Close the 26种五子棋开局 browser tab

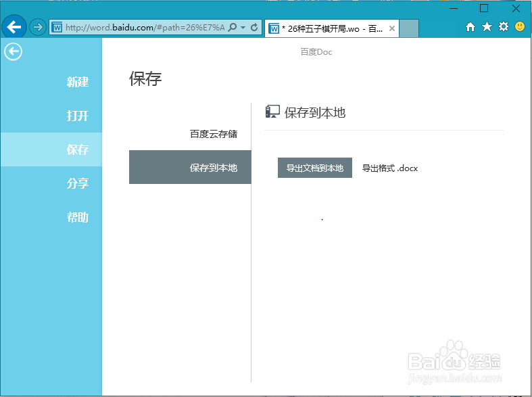[x=392, y=28]
